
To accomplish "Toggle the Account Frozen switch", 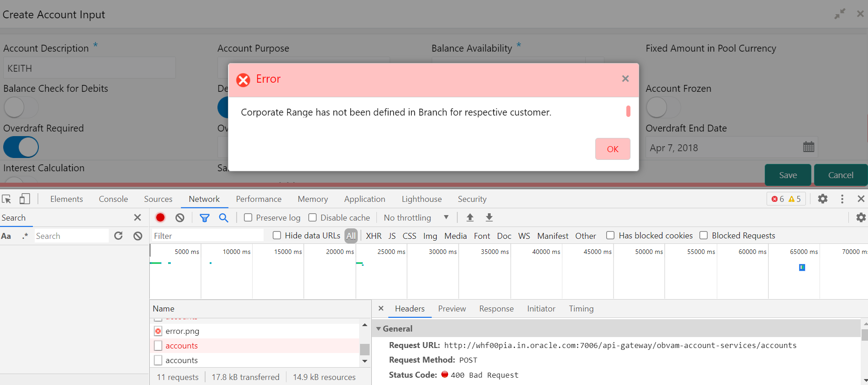I will (x=663, y=108).
